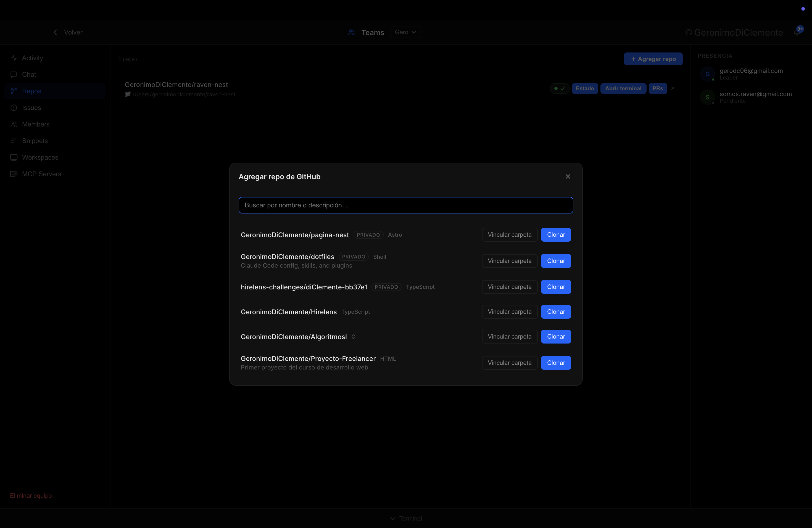812x528 pixels.
Task: Click the Volver back arrow
Action: (x=55, y=32)
